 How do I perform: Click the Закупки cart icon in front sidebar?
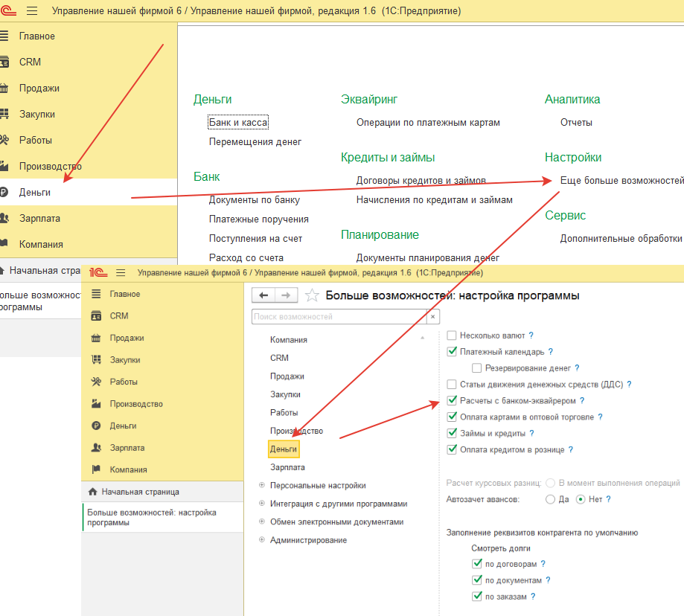[x=96, y=359]
